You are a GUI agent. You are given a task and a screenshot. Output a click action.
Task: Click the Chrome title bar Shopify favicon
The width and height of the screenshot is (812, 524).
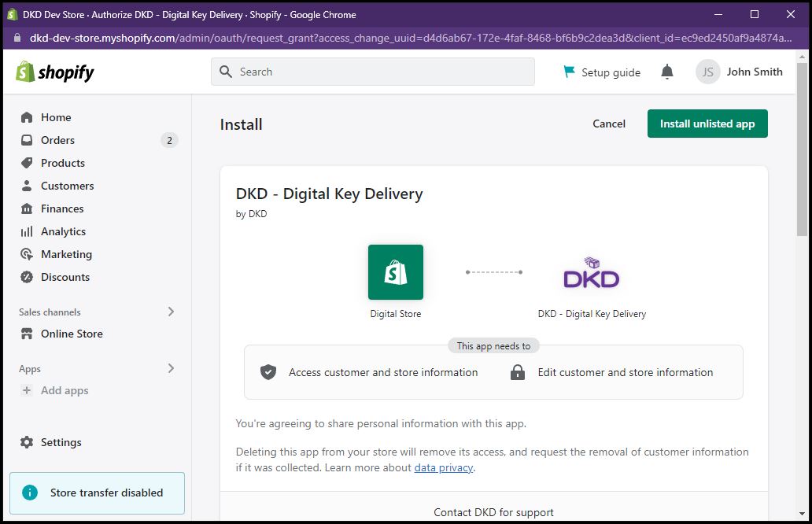[x=13, y=15]
